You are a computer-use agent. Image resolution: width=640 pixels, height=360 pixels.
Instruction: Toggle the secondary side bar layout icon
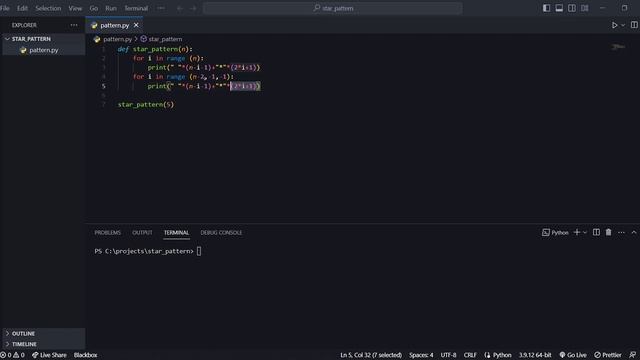click(x=572, y=8)
